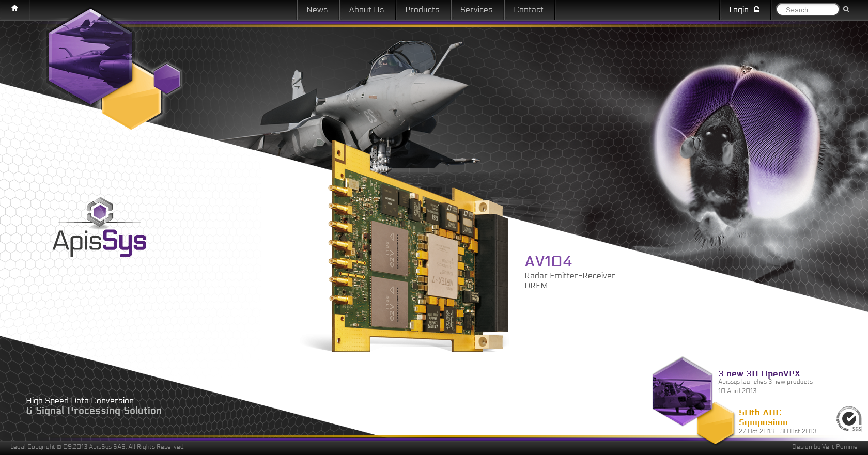Click the padlock icon next to Login
Image resolution: width=868 pixels, height=455 pixels.
756,9
